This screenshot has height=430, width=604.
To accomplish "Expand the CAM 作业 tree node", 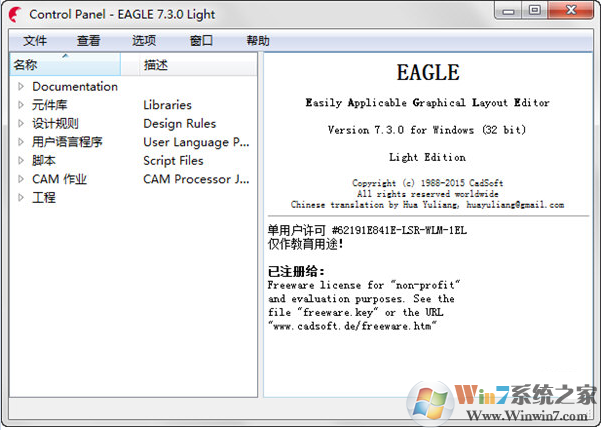I will click(x=21, y=179).
